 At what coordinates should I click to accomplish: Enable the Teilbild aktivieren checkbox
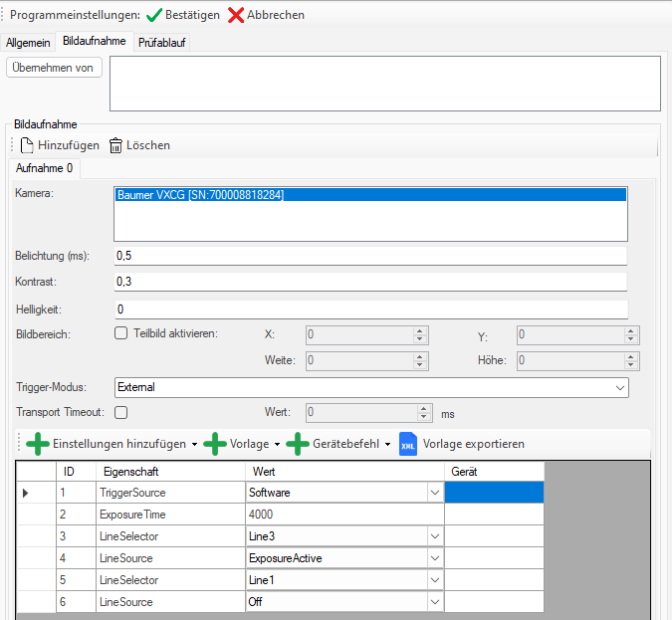121,334
